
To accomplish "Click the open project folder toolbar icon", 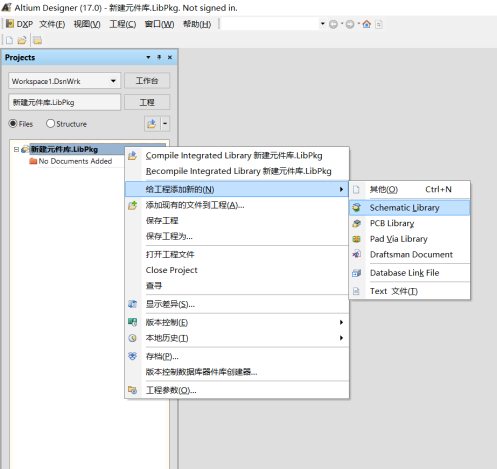I will [x=37, y=40].
